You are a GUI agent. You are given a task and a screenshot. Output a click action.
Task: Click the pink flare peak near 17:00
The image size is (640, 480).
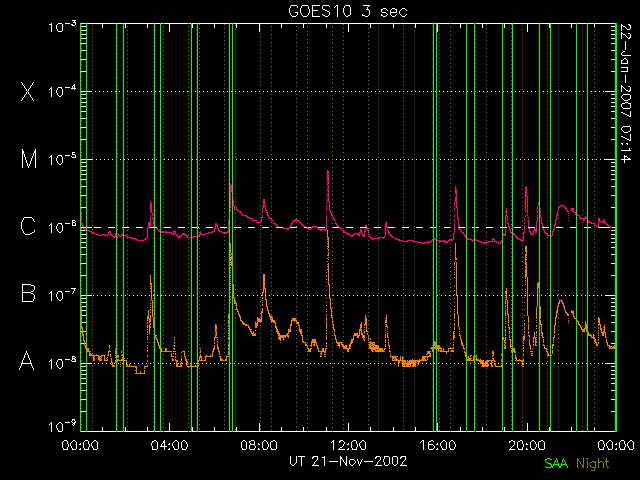(x=456, y=189)
